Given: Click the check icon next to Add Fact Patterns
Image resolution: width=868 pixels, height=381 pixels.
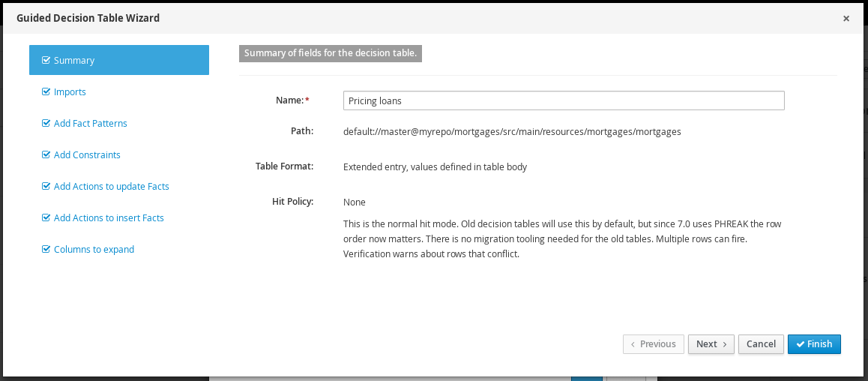Looking at the screenshot, I should [46, 124].
